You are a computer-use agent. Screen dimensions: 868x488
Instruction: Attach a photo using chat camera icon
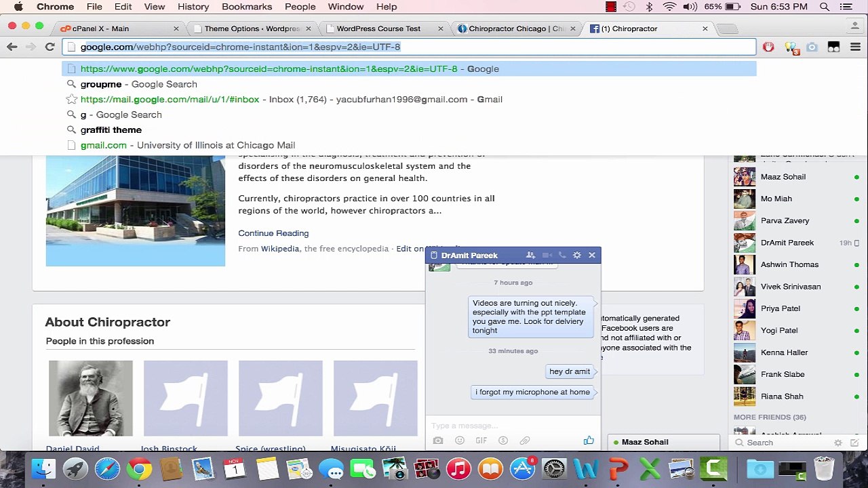[438, 441]
